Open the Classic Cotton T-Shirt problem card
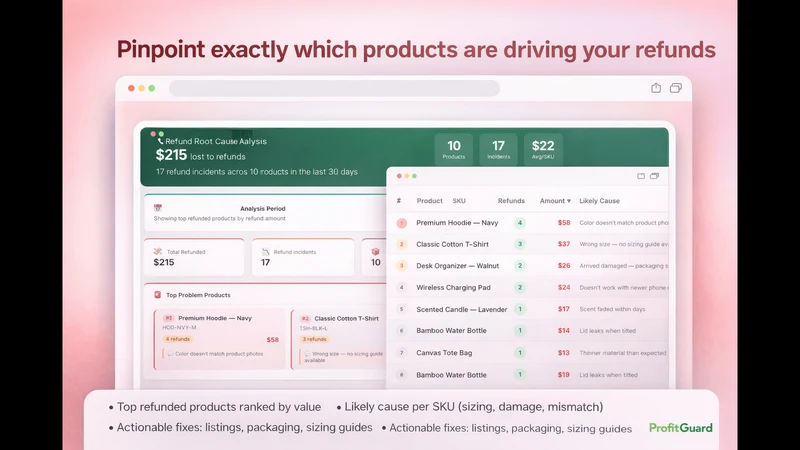 tap(339, 339)
